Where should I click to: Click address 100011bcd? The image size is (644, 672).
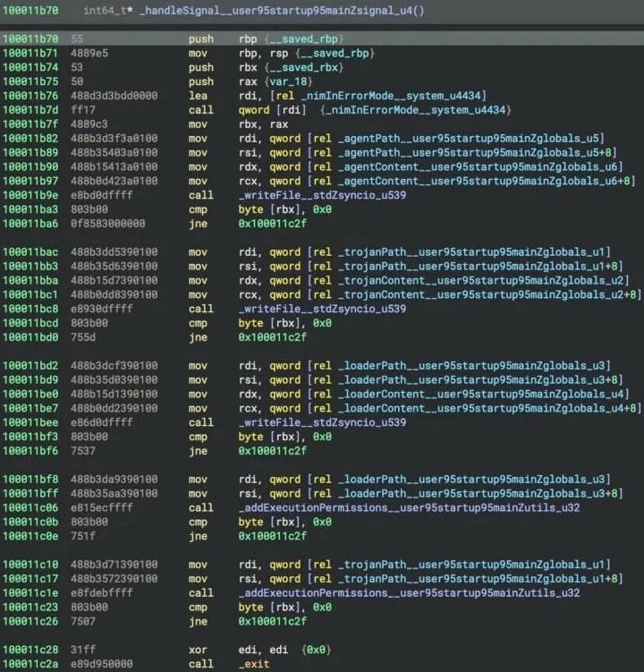(x=30, y=323)
